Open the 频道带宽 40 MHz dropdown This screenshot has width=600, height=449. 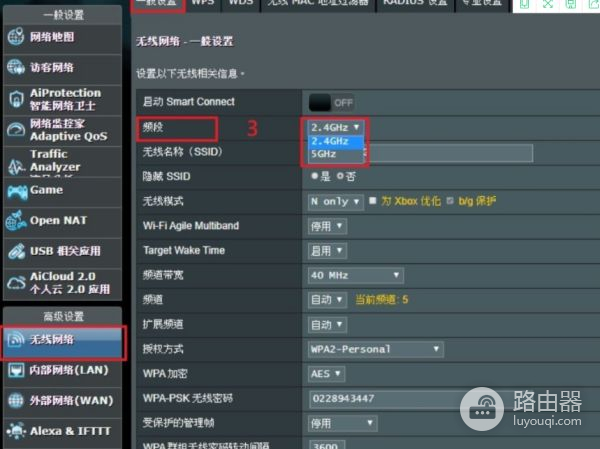[355, 275]
